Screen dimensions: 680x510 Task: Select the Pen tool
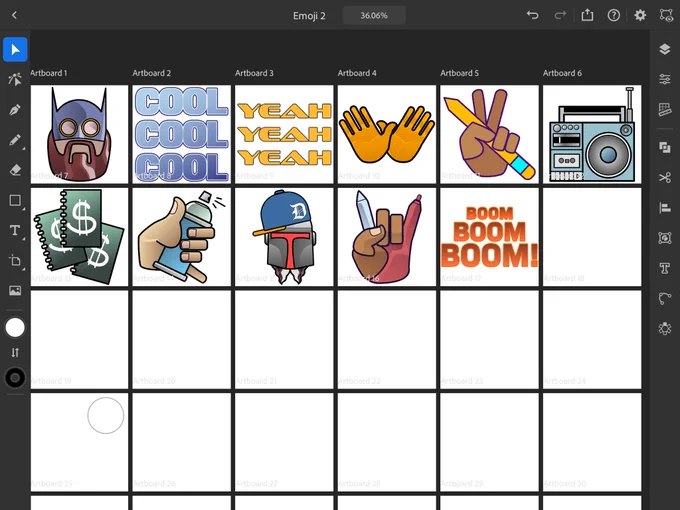click(x=15, y=110)
